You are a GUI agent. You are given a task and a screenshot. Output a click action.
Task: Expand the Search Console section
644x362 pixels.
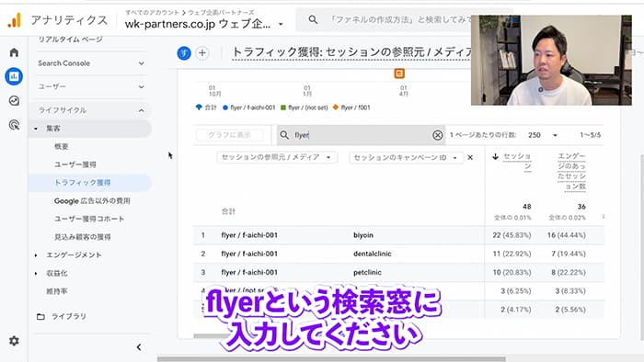pyautogui.click(x=142, y=63)
